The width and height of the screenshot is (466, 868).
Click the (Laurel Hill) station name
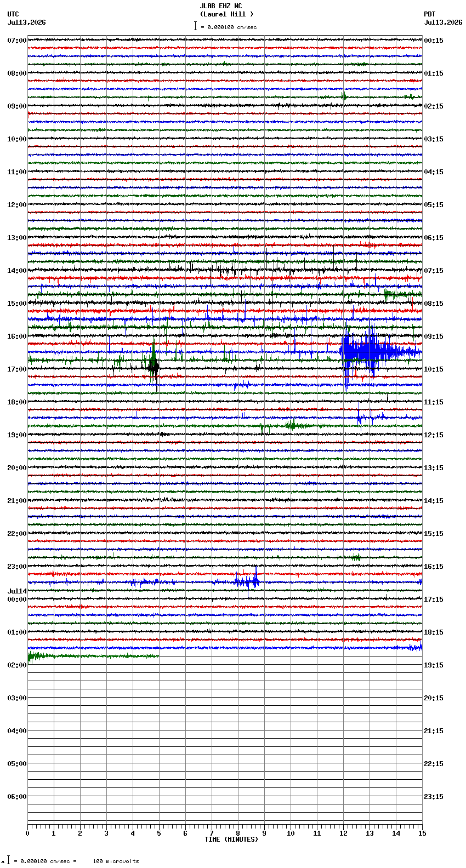[226, 14]
